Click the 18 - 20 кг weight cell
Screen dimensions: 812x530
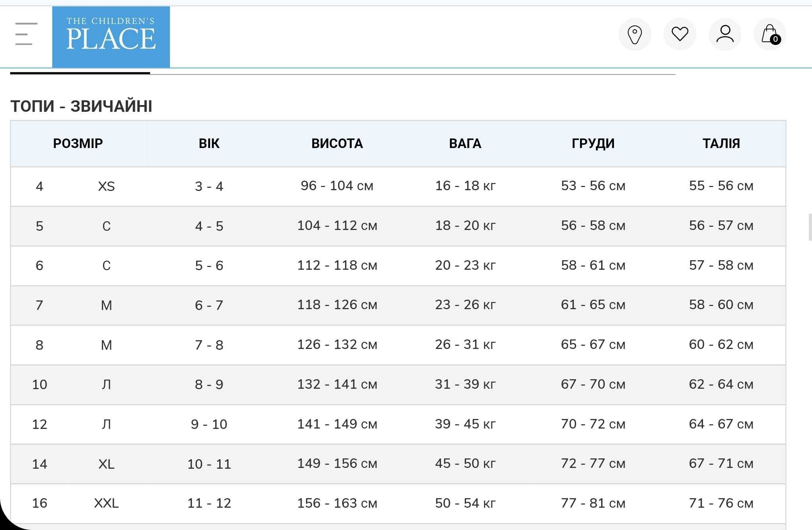(465, 225)
